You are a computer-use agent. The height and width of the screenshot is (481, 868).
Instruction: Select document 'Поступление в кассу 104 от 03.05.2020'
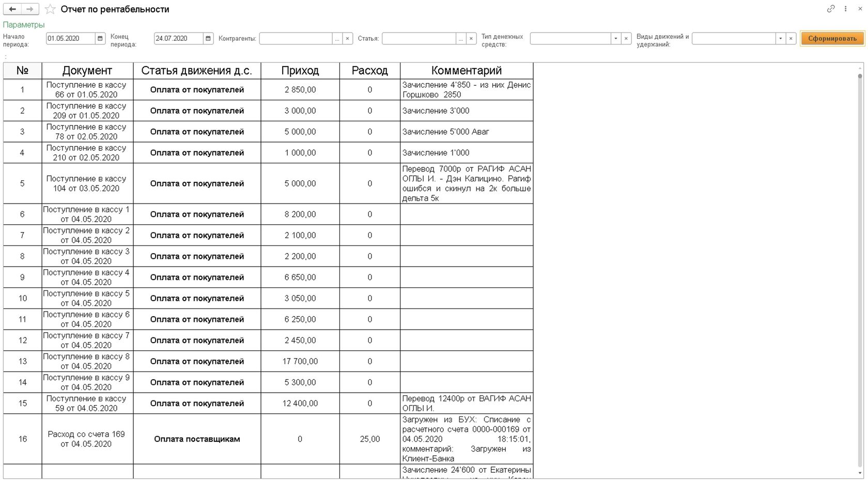coord(87,183)
